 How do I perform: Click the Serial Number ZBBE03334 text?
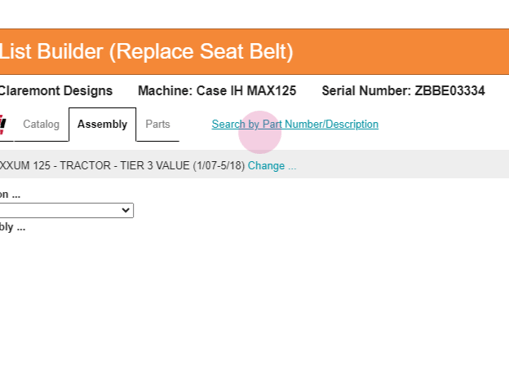coord(403,91)
